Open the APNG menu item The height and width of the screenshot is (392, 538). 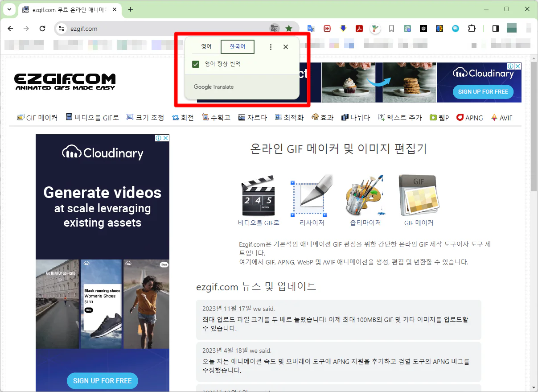[x=470, y=118]
